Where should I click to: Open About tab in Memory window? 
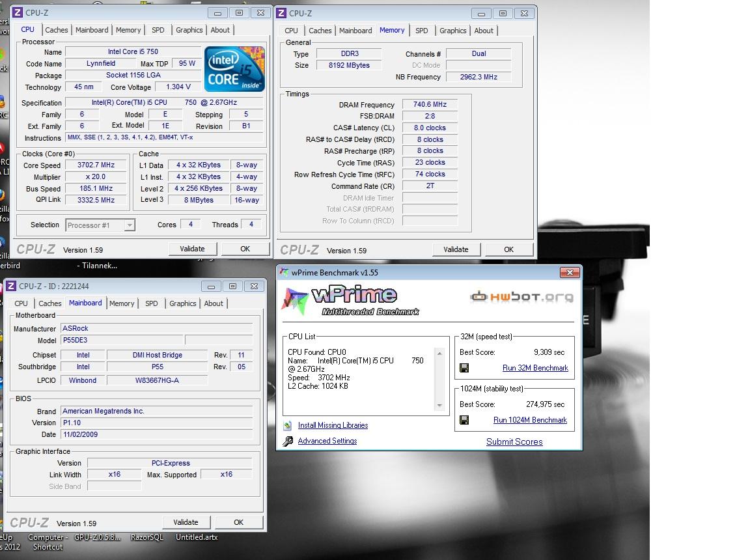pos(484,31)
